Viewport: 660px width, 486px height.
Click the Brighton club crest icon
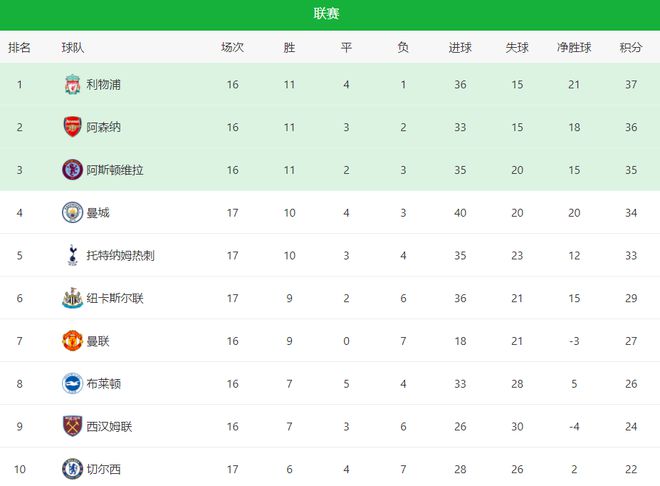pyautogui.click(x=72, y=383)
